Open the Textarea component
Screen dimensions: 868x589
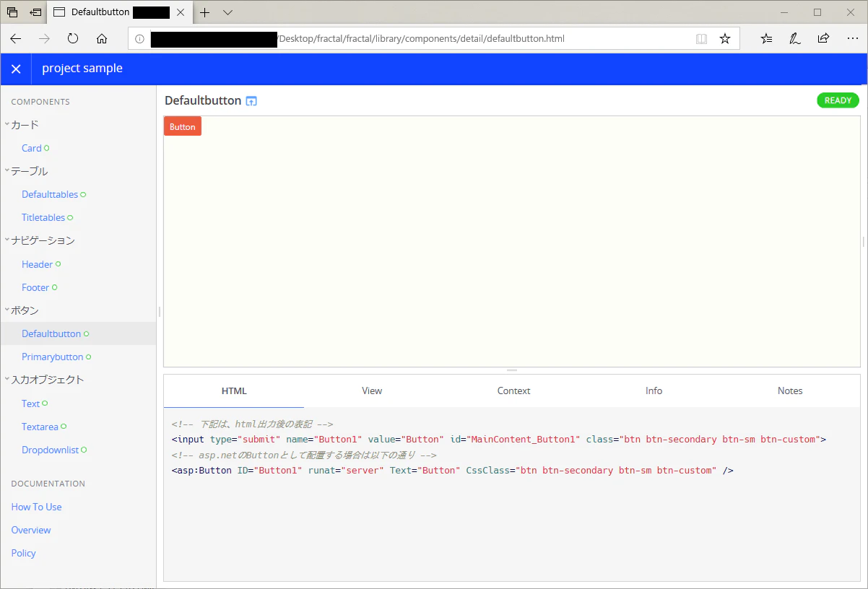pyautogui.click(x=40, y=427)
